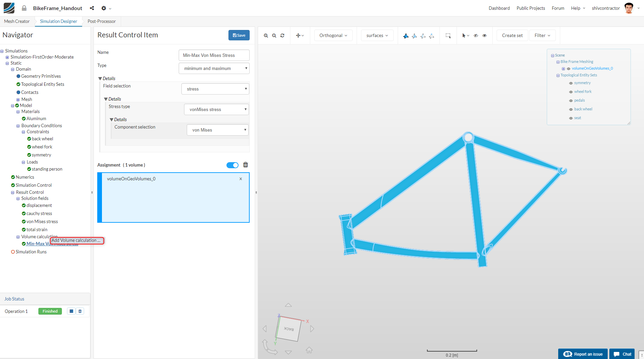This screenshot has height=359, width=644.
Task: Toggle visibility of volumeOnGeoVolumes_0 in the scene
Action: pyautogui.click(x=569, y=69)
